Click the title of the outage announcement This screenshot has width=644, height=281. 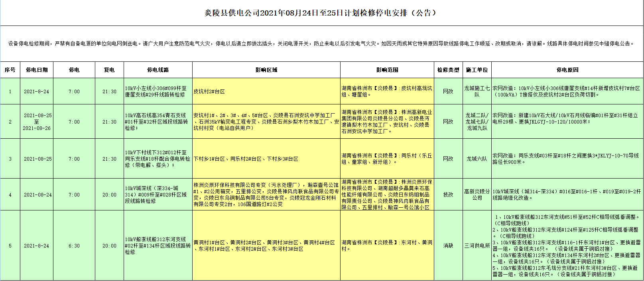click(x=321, y=13)
